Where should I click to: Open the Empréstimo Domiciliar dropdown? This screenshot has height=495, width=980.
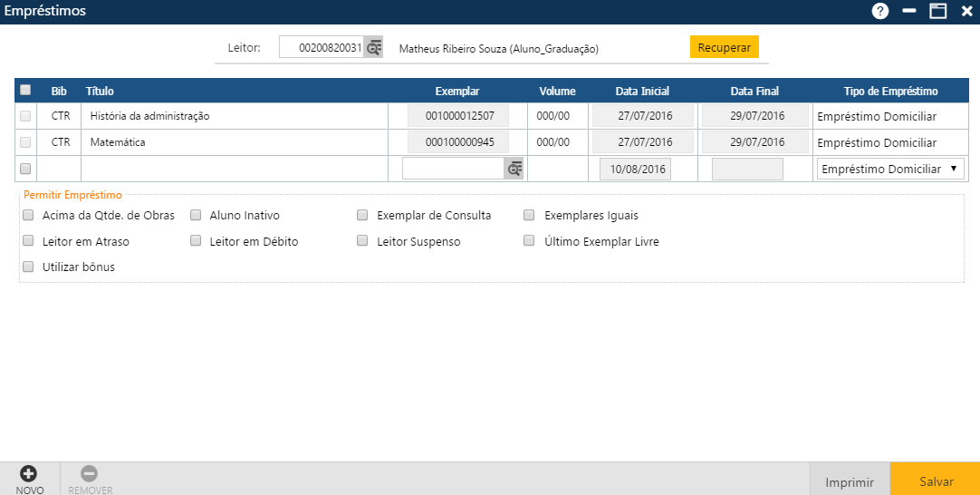coord(889,170)
